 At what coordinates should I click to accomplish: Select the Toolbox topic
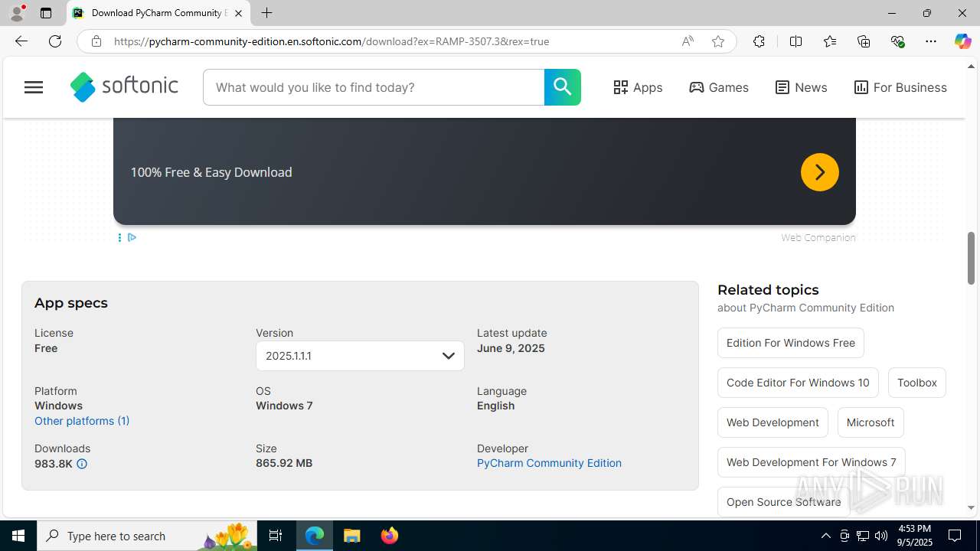pos(917,383)
